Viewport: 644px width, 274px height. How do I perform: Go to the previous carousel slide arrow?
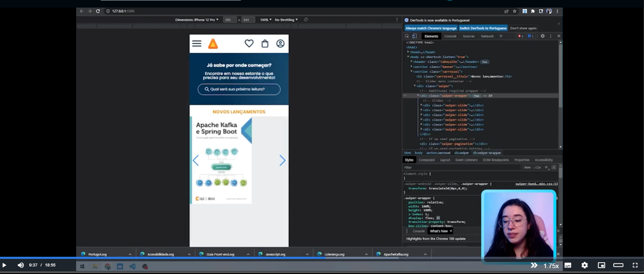pos(196,161)
